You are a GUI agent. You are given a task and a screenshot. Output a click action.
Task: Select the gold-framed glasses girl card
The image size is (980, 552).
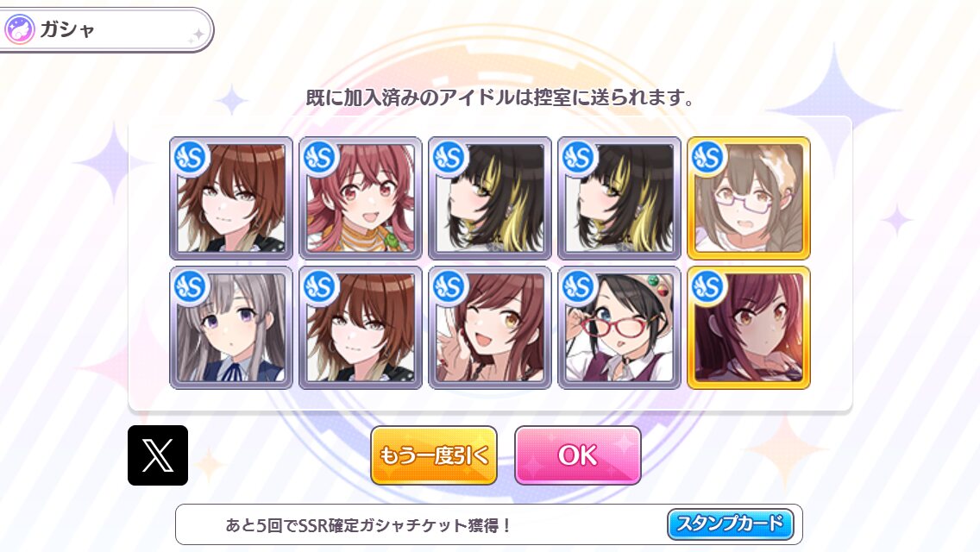point(748,198)
